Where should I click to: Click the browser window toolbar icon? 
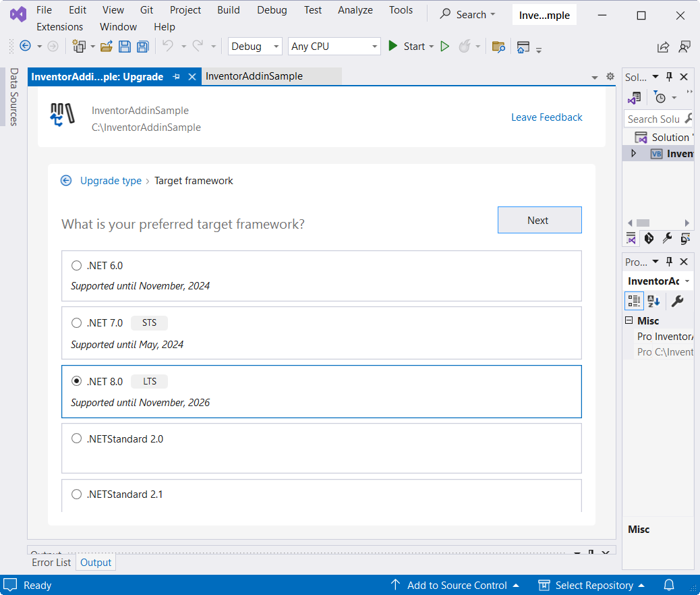click(523, 47)
